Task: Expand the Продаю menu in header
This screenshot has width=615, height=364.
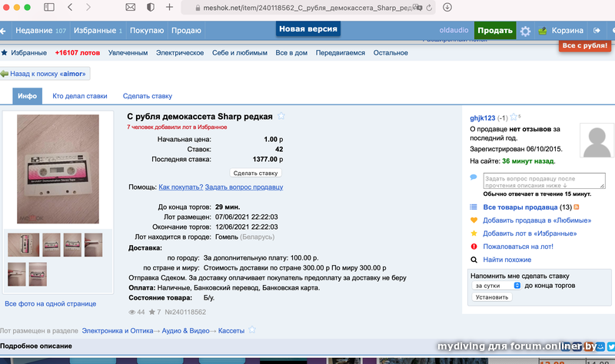Action: [x=186, y=31]
